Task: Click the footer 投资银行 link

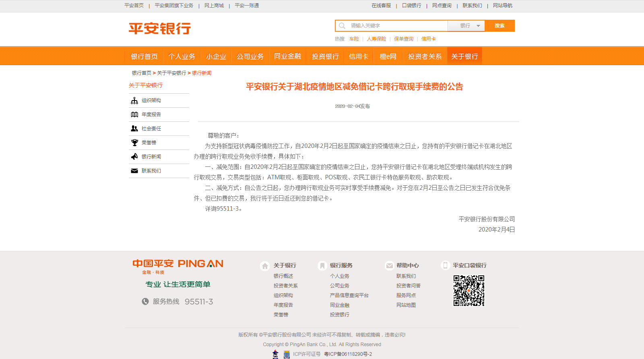Action: coord(340,315)
